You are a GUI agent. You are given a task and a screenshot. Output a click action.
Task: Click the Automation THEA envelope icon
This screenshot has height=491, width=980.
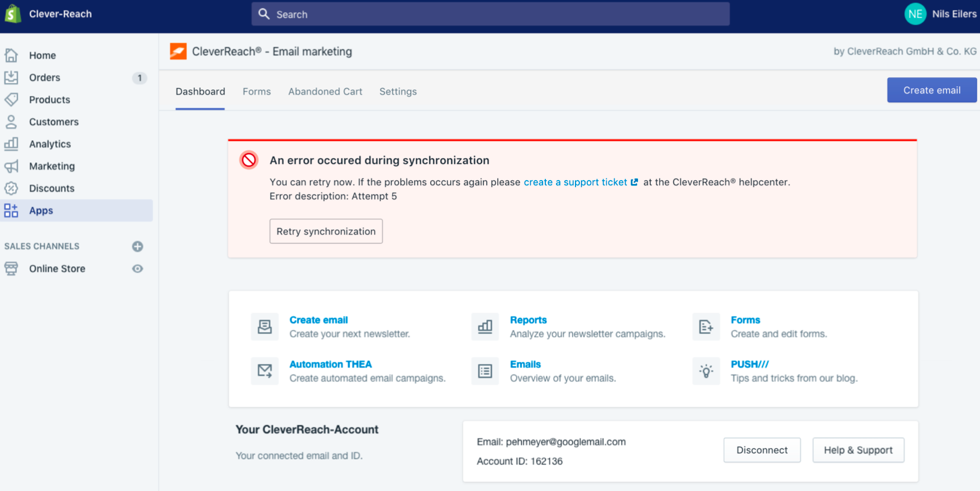pyautogui.click(x=264, y=371)
